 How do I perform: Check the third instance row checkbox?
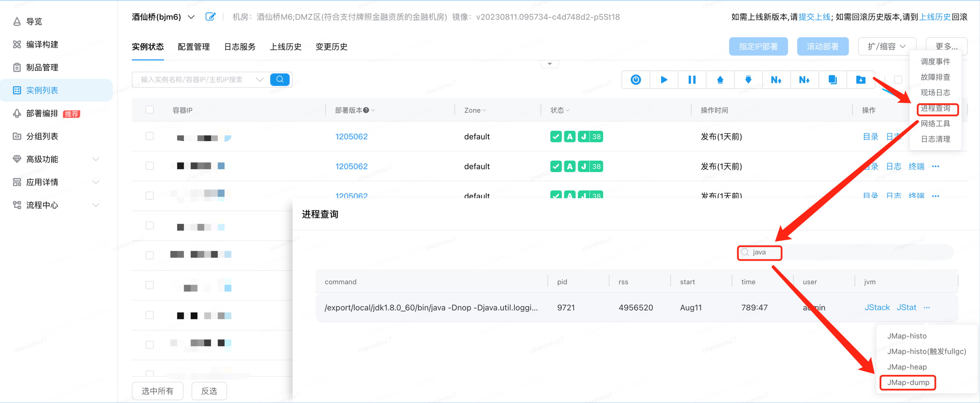click(150, 196)
